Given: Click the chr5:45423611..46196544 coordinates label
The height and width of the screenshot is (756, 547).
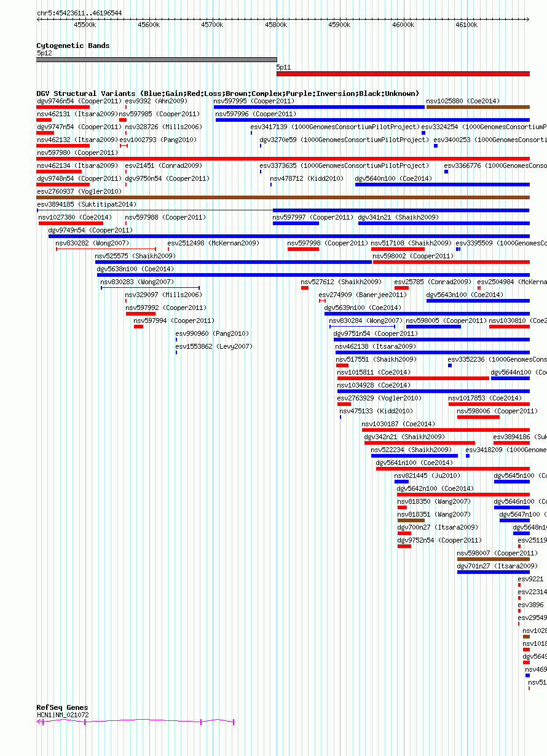Looking at the screenshot, I should tap(79, 13).
